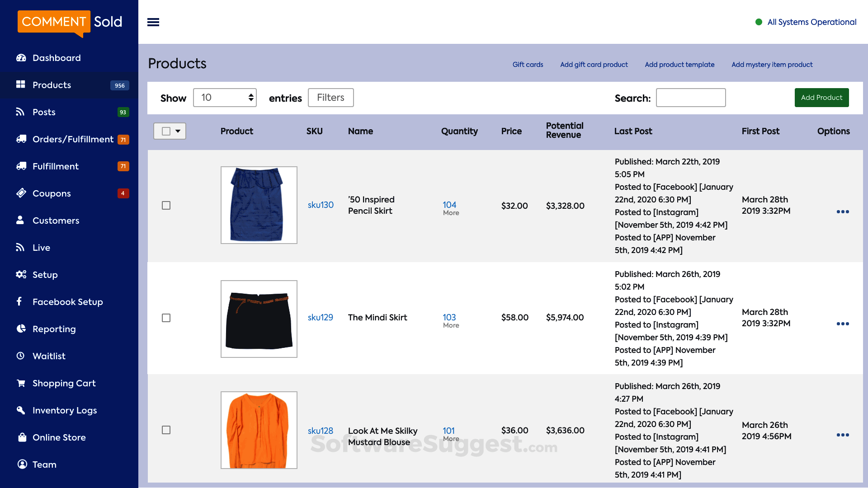The image size is (868, 488).
Task: Click the Reporting pie chart icon
Action: click(21, 328)
